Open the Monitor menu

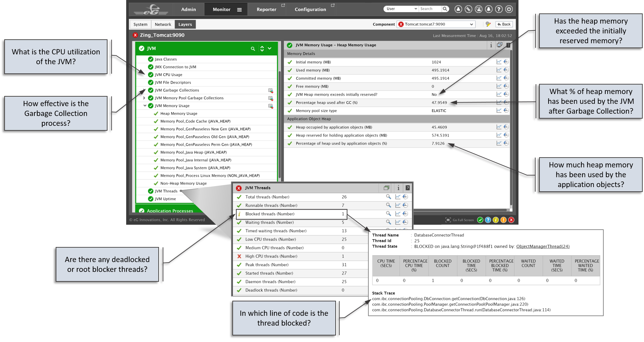[222, 9]
